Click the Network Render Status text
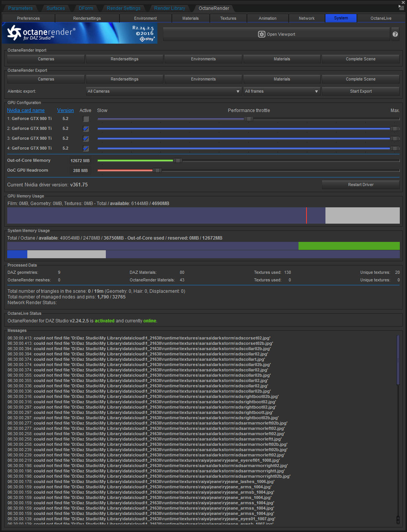 [x=32, y=303]
